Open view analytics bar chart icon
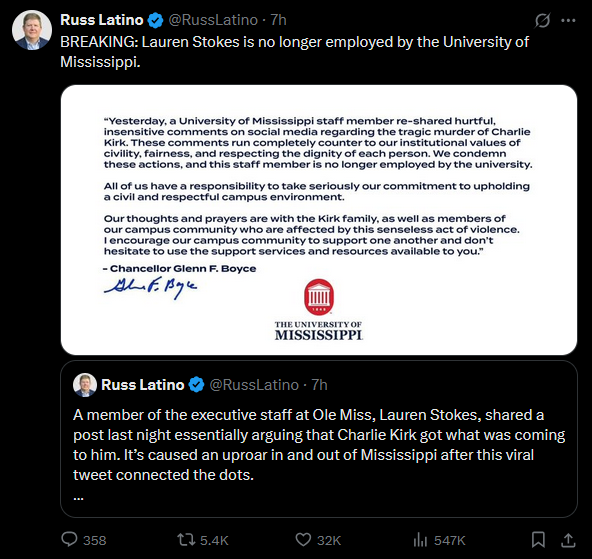Viewport: 592px width, 559px height. click(420, 540)
